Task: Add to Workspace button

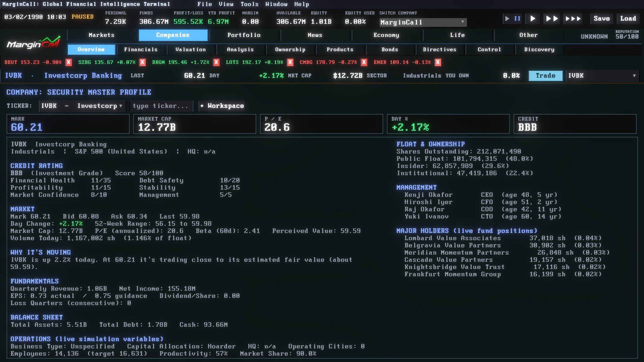Action: (222, 106)
